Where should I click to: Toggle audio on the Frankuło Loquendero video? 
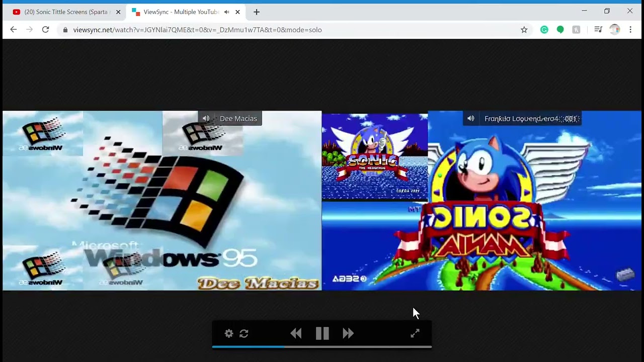pos(471,119)
